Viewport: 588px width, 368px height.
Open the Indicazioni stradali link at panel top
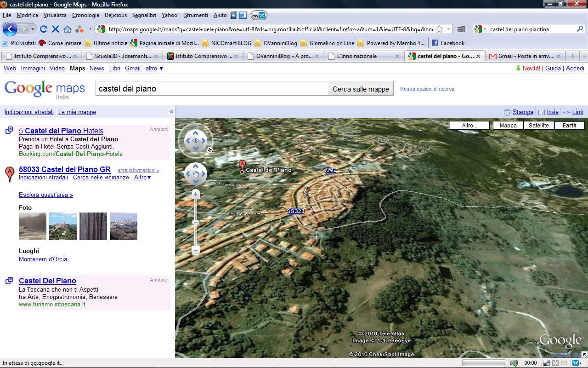tap(29, 112)
